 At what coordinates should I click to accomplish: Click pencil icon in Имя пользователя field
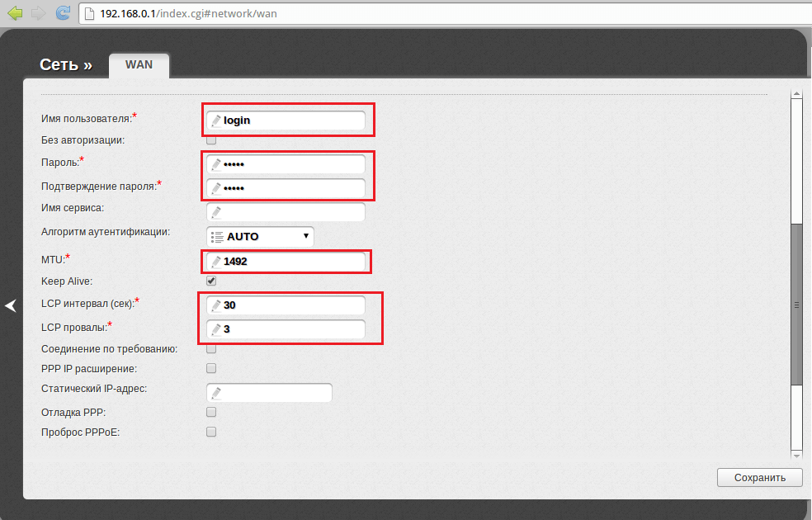(215, 121)
